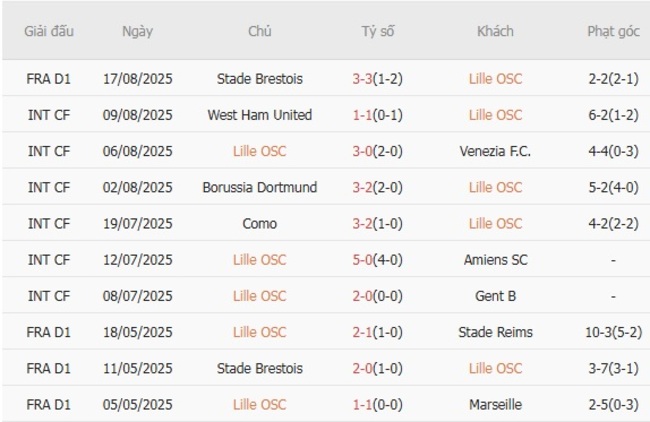This screenshot has height=422, width=650.
Task: Click the Stade Reims team name
Action: point(495,332)
